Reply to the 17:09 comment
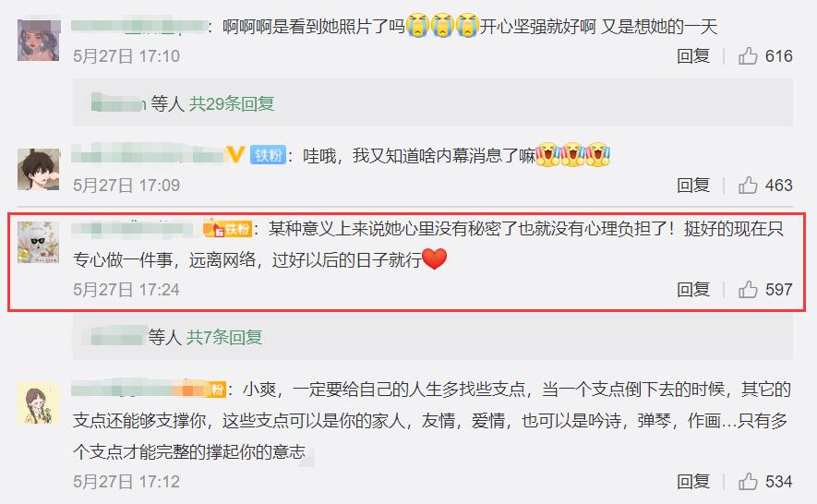This screenshot has width=817, height=504. pos(693,185)
